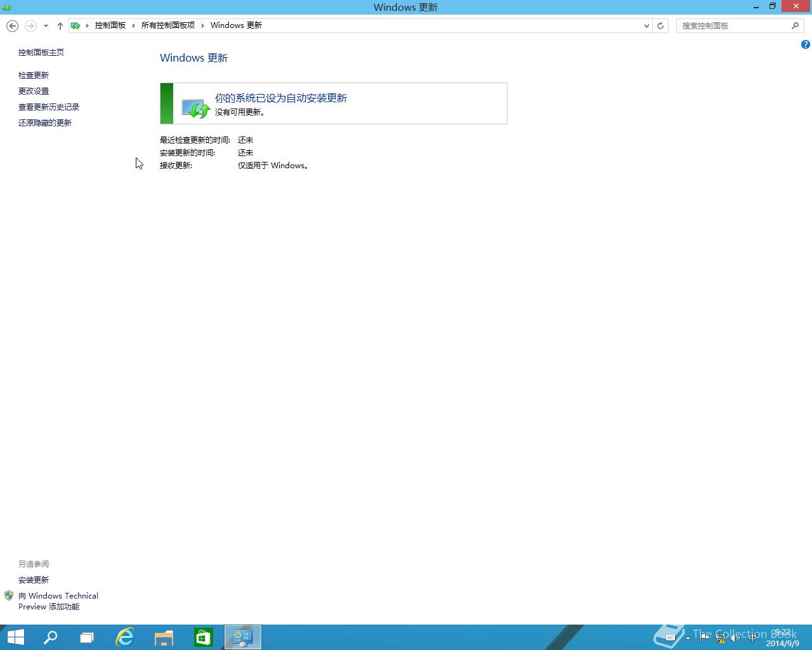The image size is (812, 650).
Task: Restore down the Windows 更新 window
Action: 773,7
